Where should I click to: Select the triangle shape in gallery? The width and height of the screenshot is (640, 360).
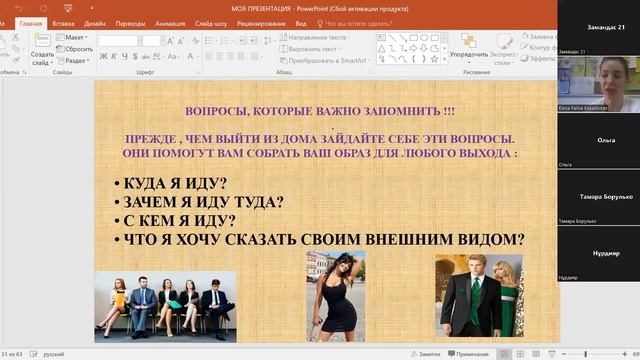pos(381,49)
